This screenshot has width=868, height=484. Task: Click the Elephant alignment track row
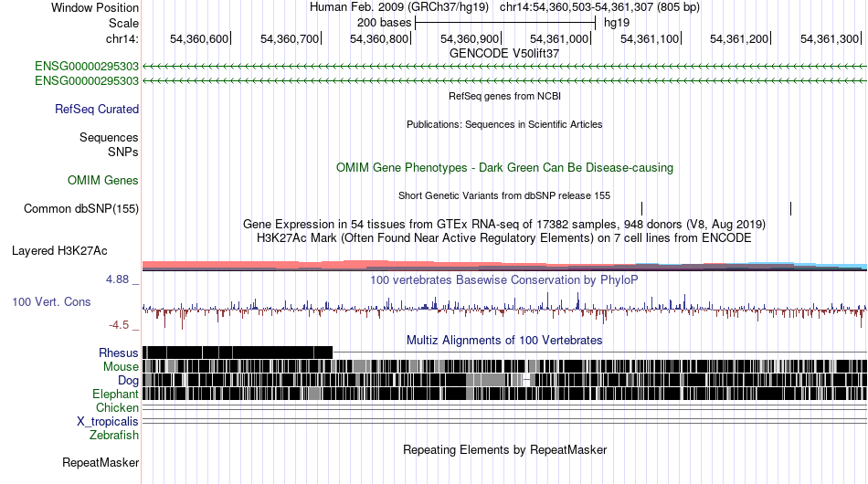[x=504, y=394]
